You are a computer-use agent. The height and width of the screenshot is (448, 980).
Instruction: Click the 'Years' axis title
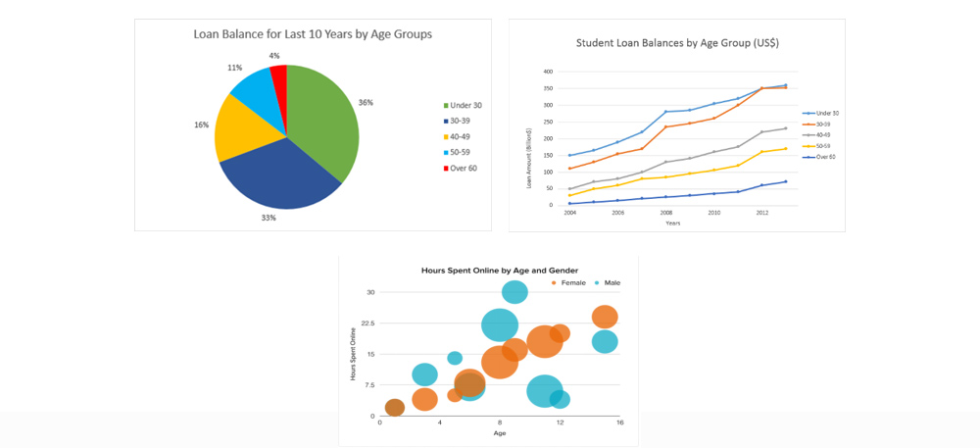click(x=673, y=224)
